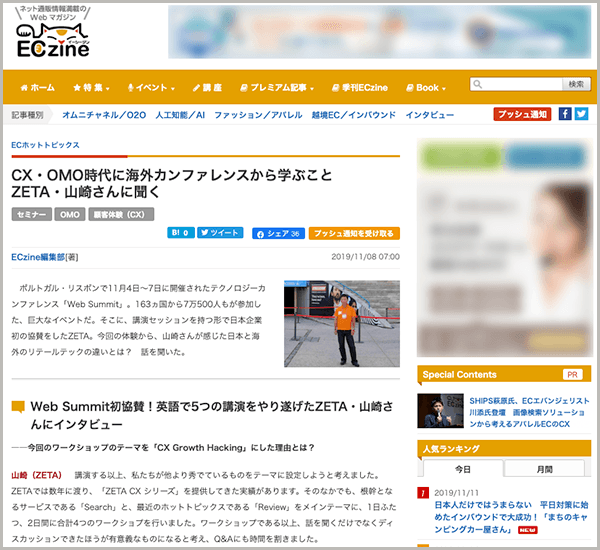Click the red NEW badge
Screen dimensions: 600x550
[528, 530]
